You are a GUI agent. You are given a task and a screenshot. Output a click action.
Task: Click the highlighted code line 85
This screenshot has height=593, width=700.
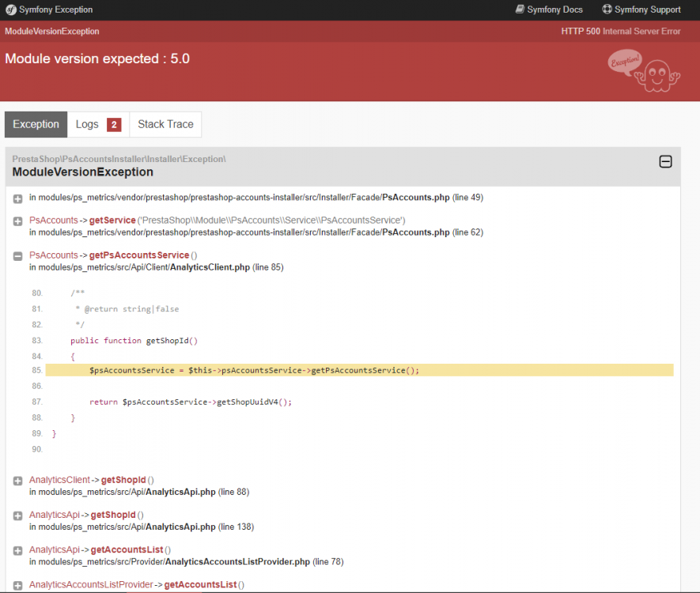[359, 370]
